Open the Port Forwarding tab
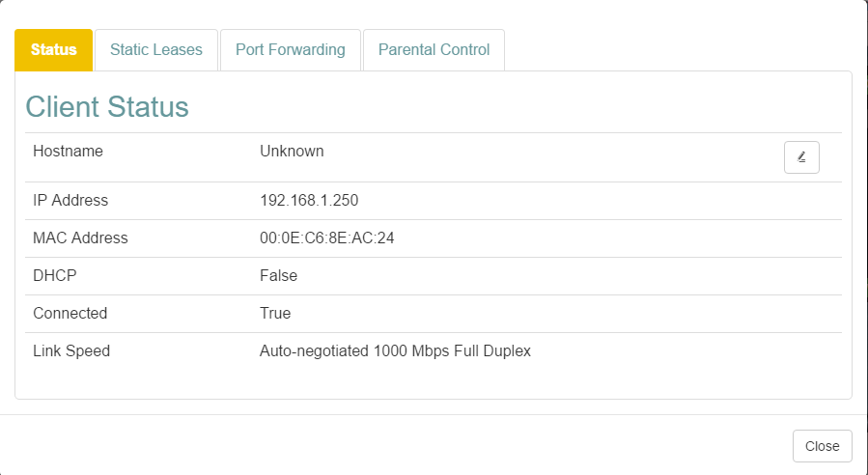868x475 pixels. (x=291, y=50)
